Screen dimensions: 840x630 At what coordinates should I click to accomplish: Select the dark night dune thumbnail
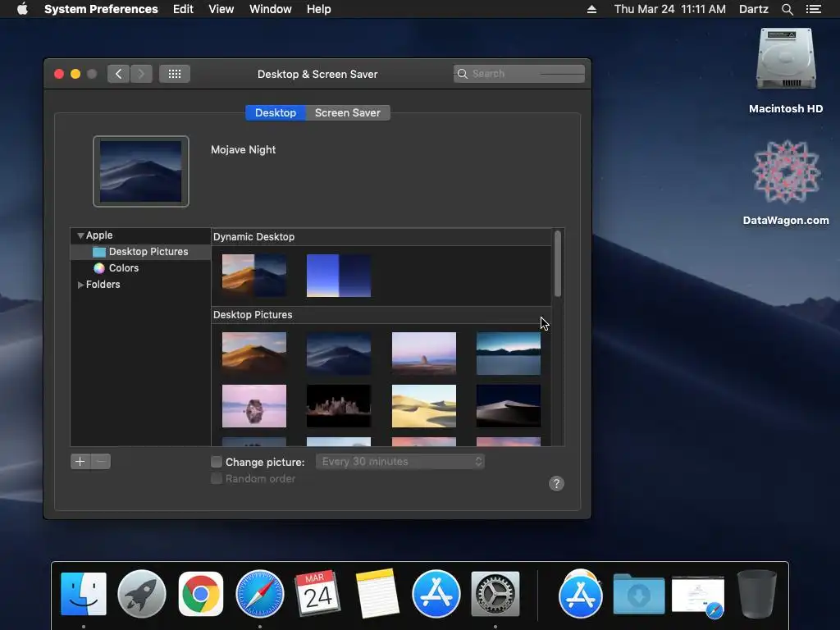509,405
